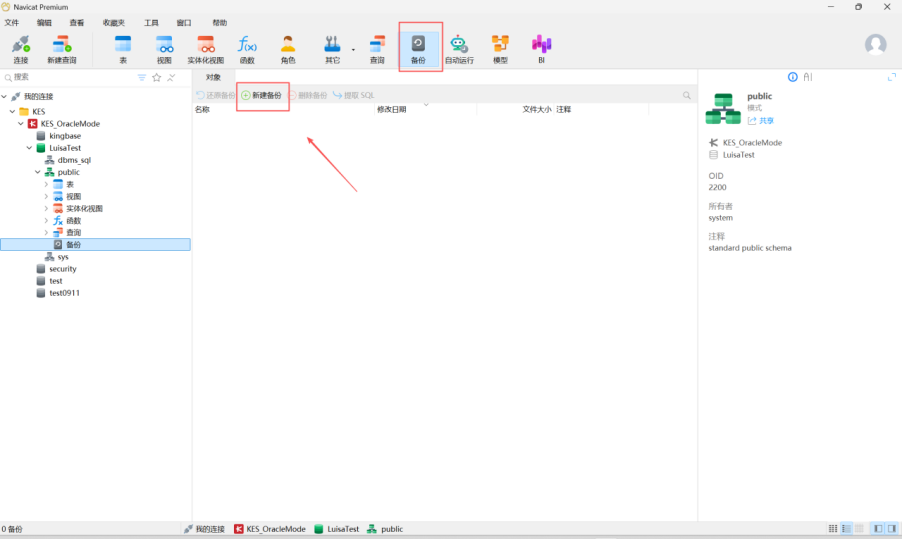Open the 函数 f(x) toolbar icon
Viewport: 903px width, 539px height.
(x=246, y=48)
